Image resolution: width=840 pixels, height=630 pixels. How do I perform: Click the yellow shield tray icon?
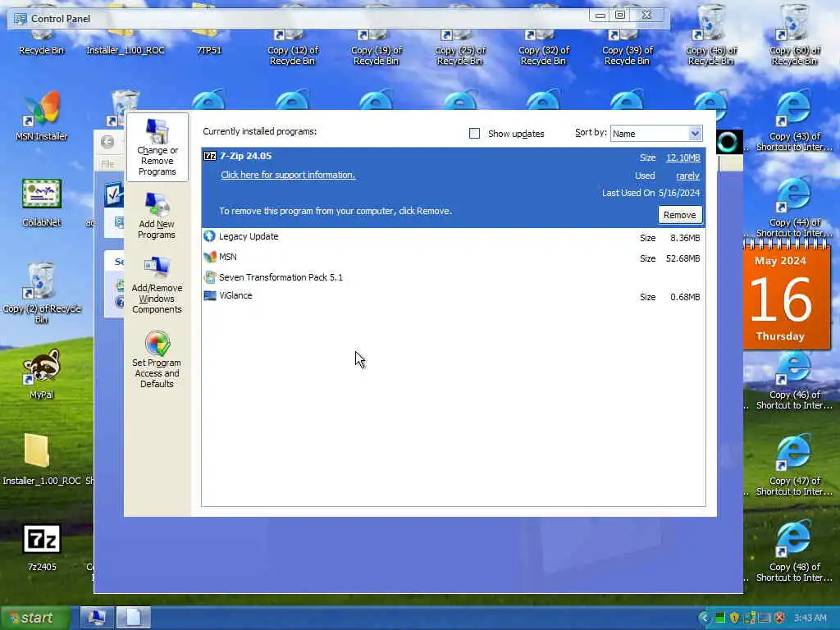[734, 618]
